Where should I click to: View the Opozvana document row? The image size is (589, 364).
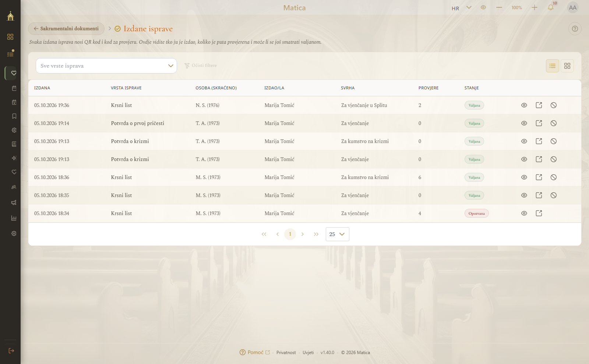[524, 213]
